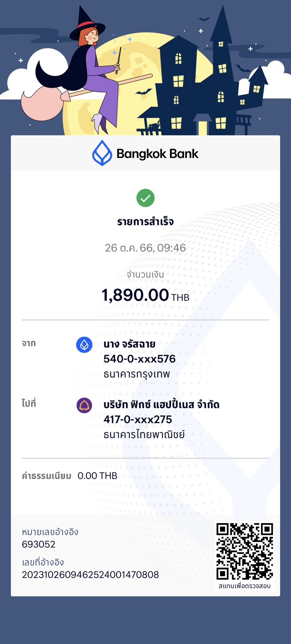
Task: Tap the black cat on the porch
Action: [154, 126]
